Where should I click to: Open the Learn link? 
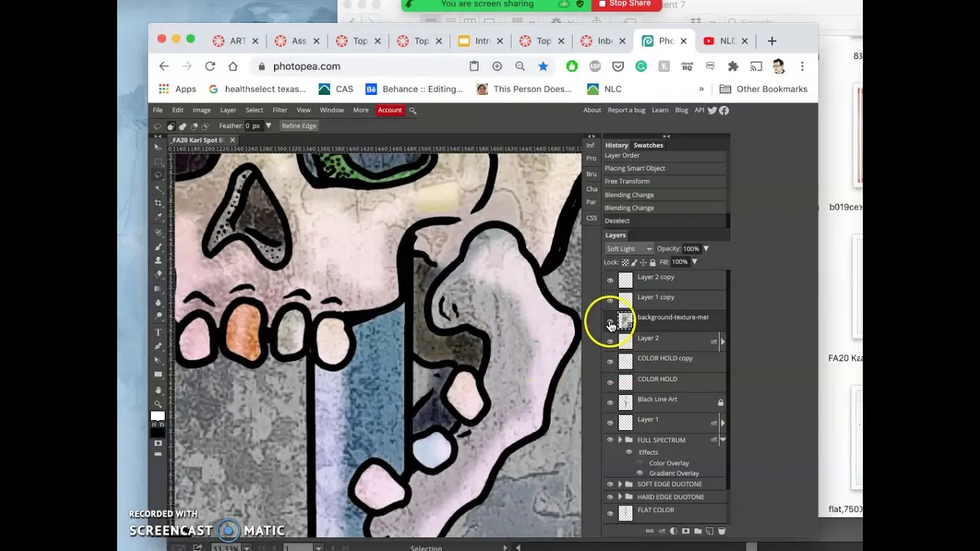[660, 110]
